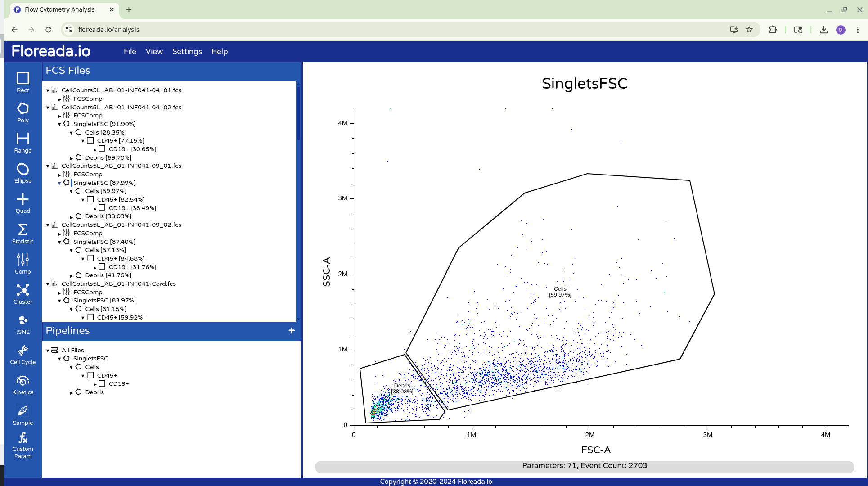This screenshot has height=486, width=868.
Task: Open the File menu
Action: point(130,51)
